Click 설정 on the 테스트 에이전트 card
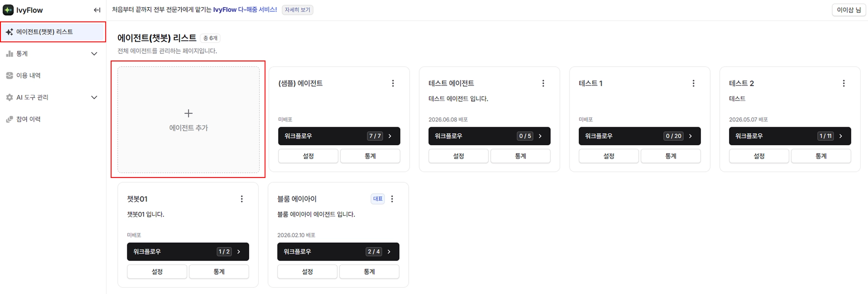 tap(459, 156)
